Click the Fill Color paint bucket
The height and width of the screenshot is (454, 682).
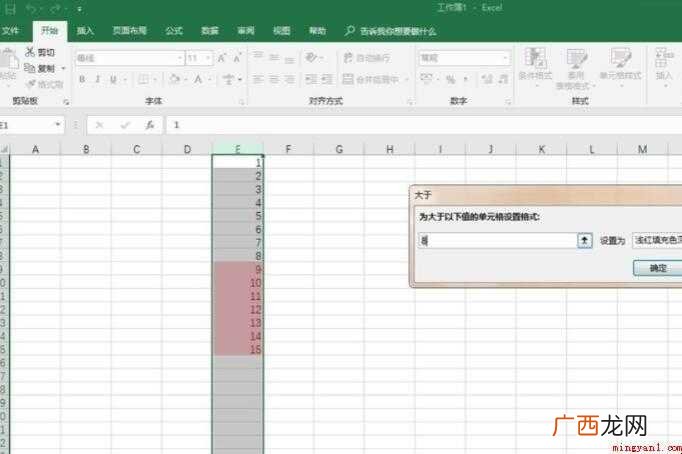(174, 79)
